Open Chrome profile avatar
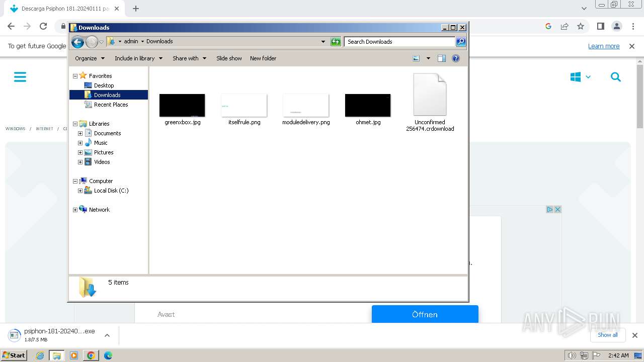The width and height of the screenshot is (644, 362). [617, 26]
